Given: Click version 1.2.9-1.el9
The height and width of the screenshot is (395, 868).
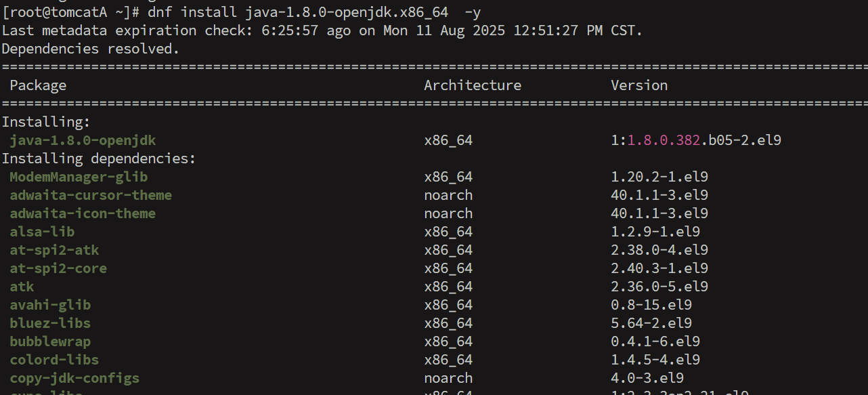Looking at the screenshot, I should pyautogui.click(x=655, y=232).
